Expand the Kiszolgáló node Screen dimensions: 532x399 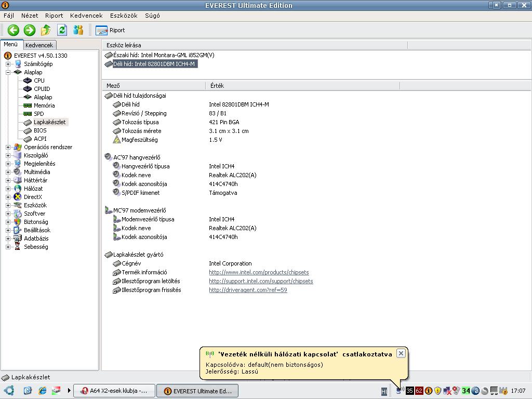click(8, 155)
